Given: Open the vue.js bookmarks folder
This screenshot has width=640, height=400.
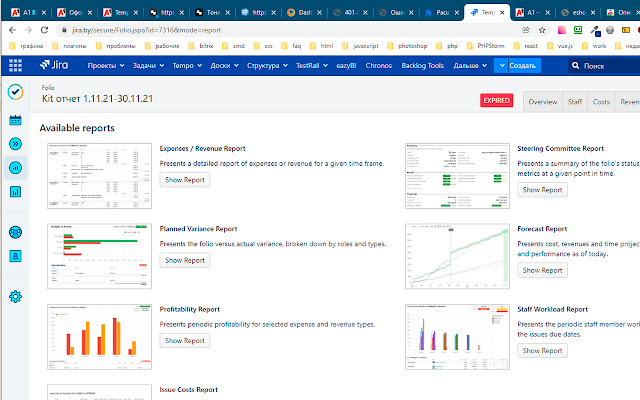Looking at the screenshot, I should pyautogui.click(x=560, y=46).
